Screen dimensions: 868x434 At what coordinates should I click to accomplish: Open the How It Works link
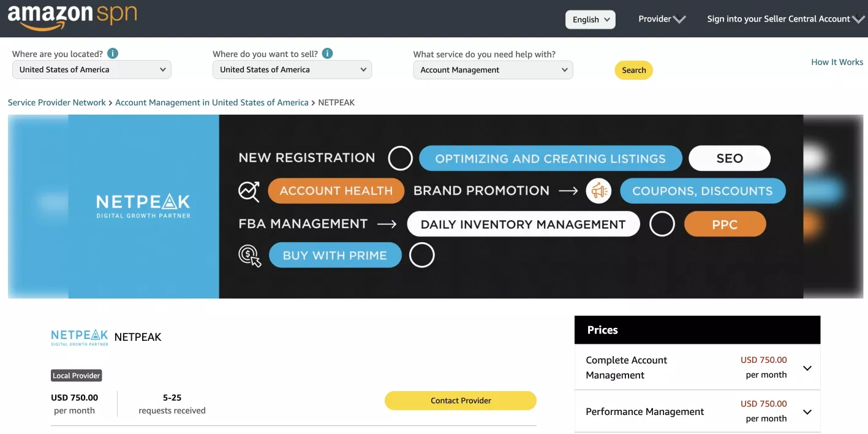(837, 62)
